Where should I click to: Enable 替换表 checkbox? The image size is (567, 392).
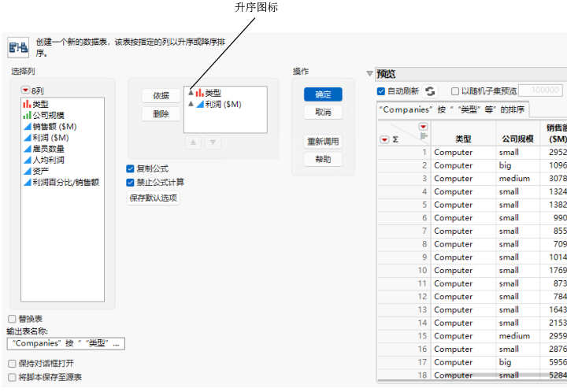click(x=12, y=319)
